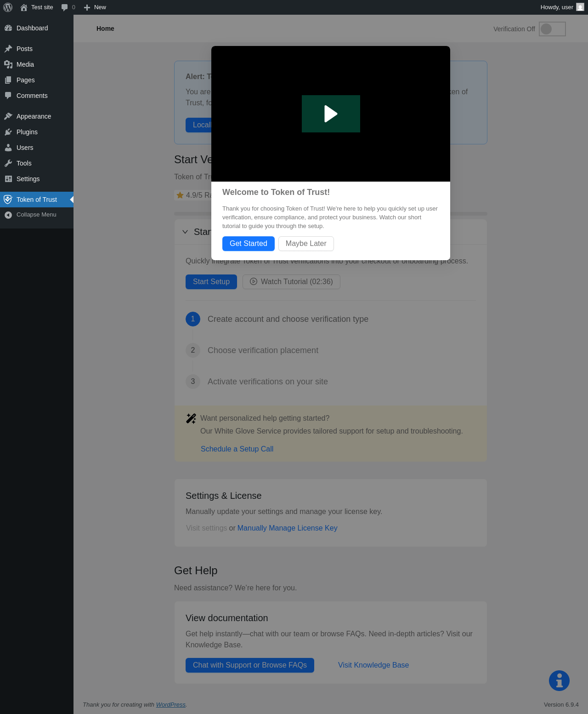Image resolution: width=588 pixels, height=714 pixels.
Task: Click the Version 6.9.4 footer text
Action: tap(561, 705)
